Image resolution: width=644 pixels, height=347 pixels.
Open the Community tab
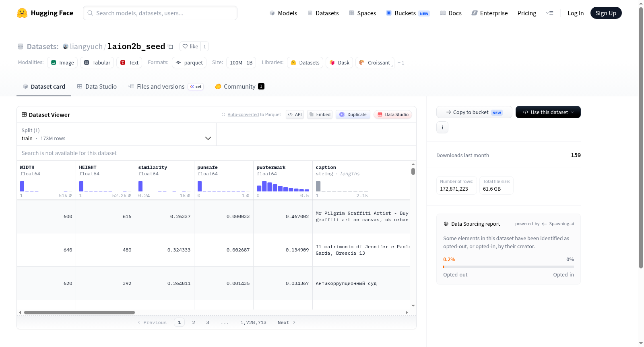click(239, 86)
